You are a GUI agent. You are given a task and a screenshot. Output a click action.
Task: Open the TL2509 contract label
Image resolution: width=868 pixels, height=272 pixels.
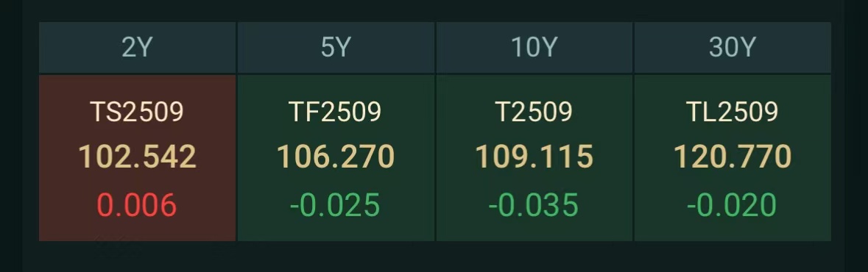pos(733,112)
